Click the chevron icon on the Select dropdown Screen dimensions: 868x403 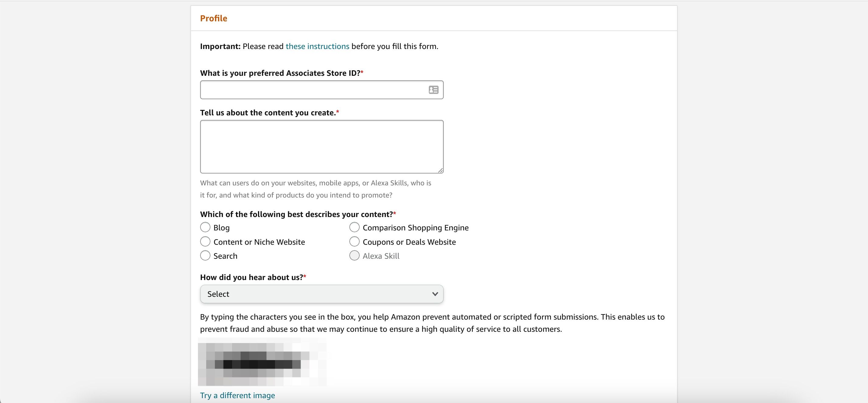(x=435, y=294)
